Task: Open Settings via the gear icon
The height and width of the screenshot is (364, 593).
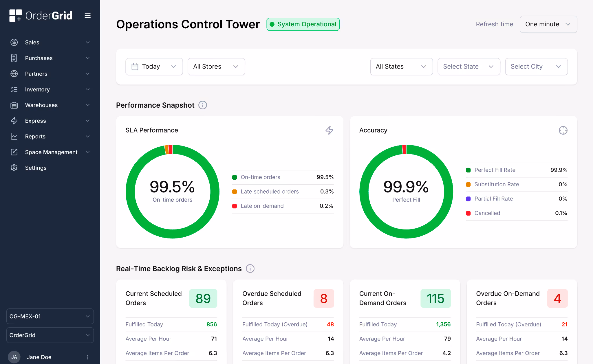Action: click(x=14, y=168)
